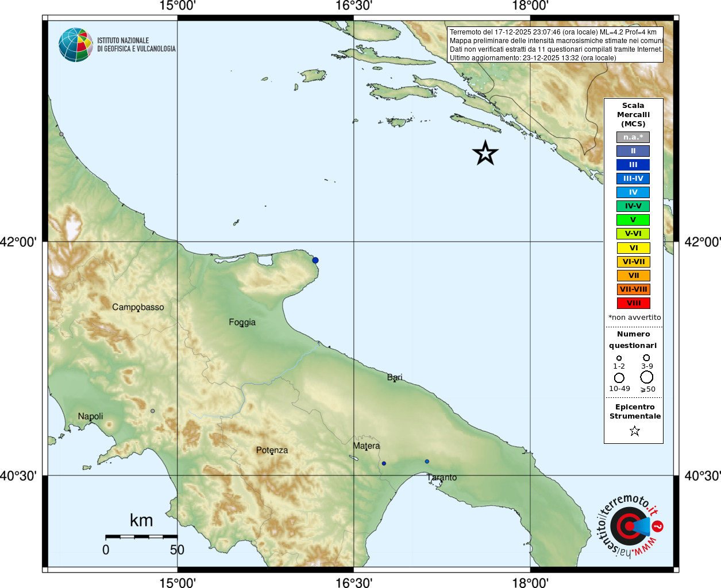Click the Campobasso city label

138,307
